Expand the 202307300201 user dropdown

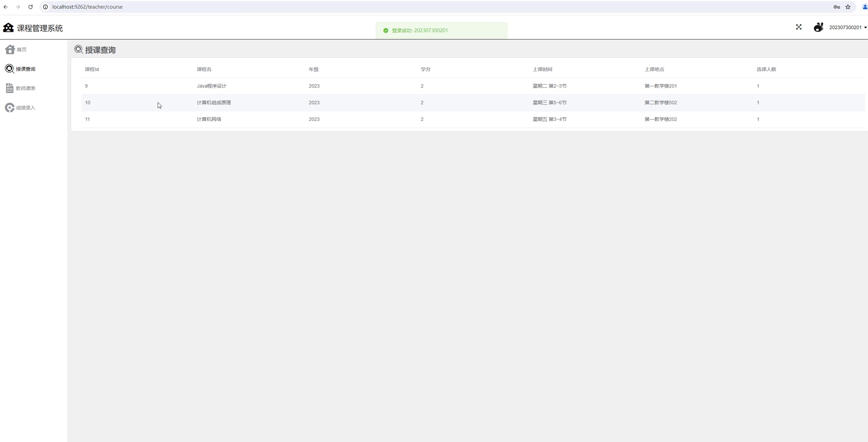[848, 28]
